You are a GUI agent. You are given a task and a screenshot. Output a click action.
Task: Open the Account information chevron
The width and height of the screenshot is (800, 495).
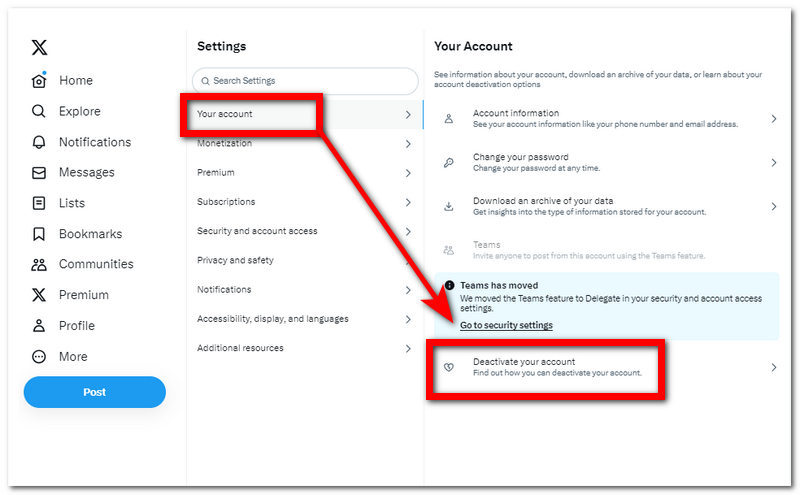pyautogui.click(x=774, y=118)
